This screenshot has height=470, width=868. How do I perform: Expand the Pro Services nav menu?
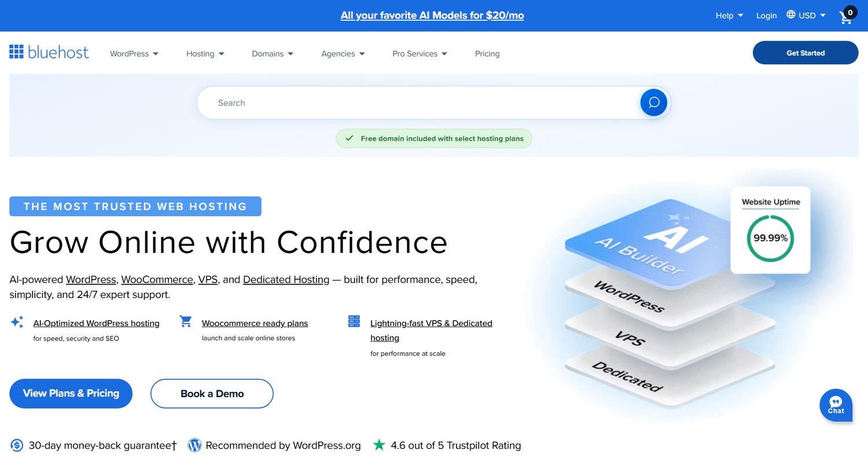[420, 53]
